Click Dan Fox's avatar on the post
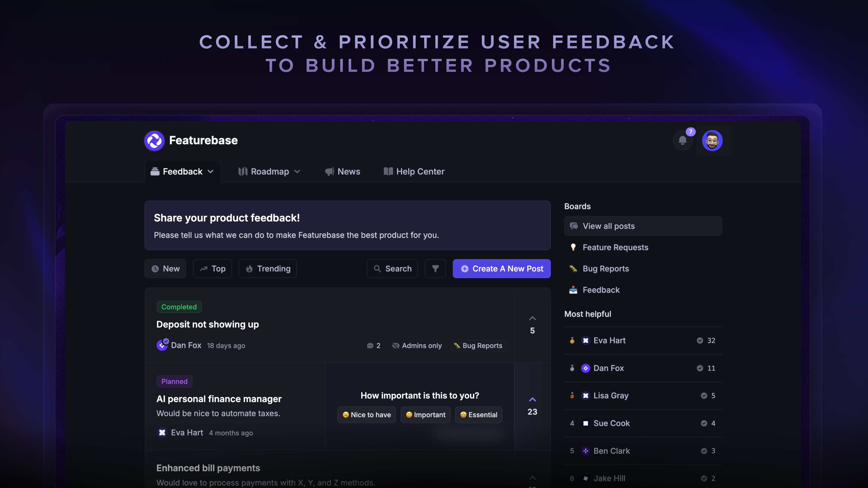 pos(162,345)
